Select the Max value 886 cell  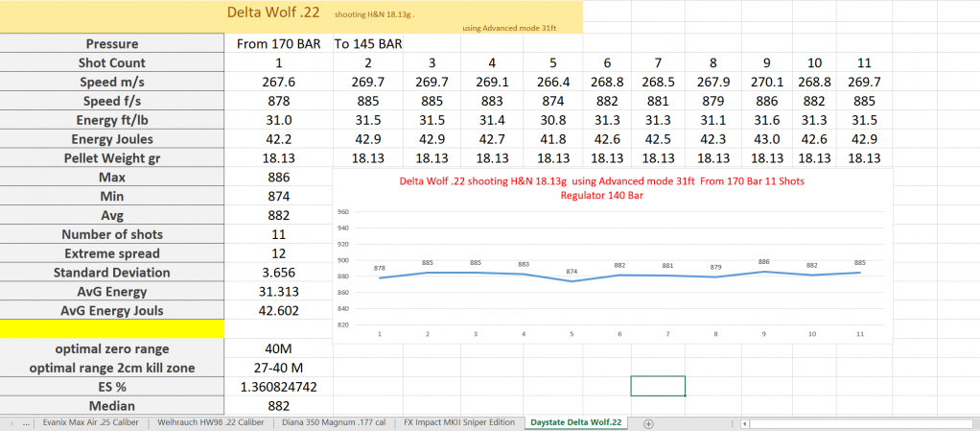point(279,177)
